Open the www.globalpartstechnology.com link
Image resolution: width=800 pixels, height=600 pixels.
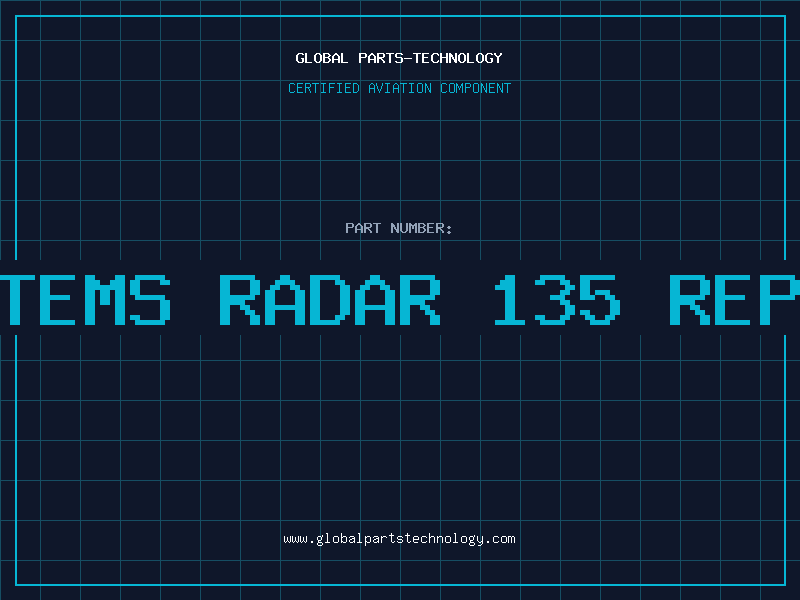(399, 539)
